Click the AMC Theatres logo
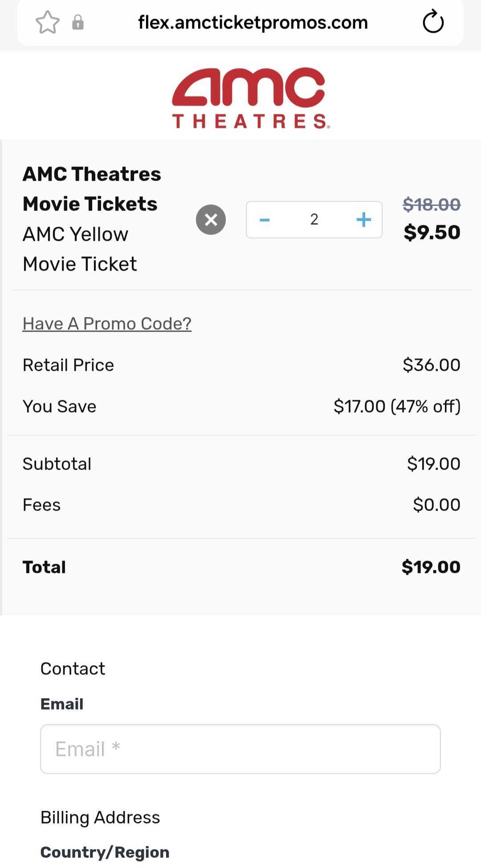This screenshot has height=868, width=481. 251,98
